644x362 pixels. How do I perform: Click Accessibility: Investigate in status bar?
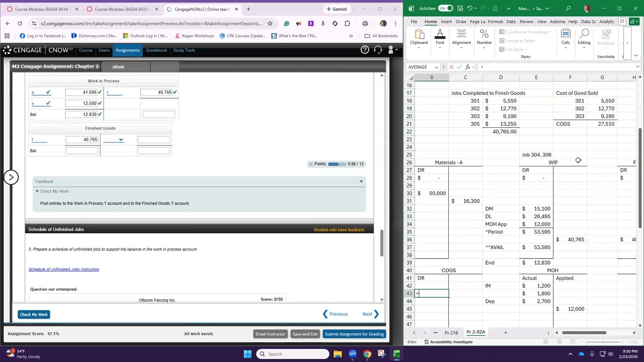click(x=449, y=342)
